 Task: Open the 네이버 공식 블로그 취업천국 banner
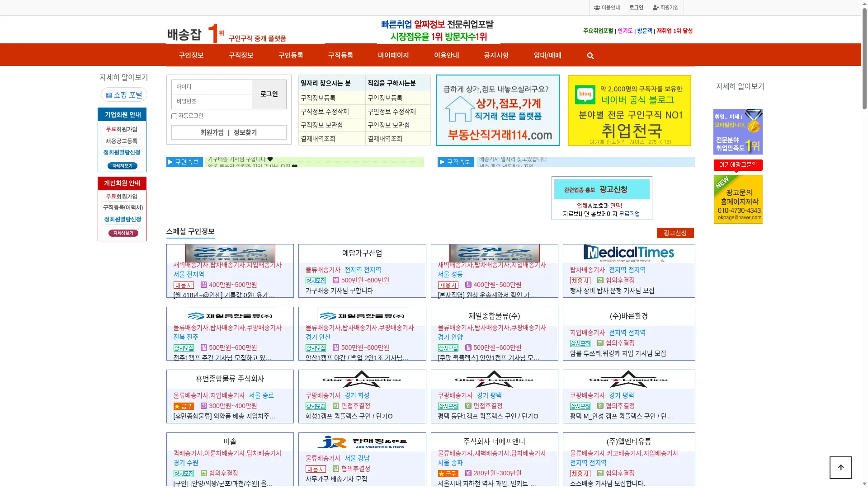point(629,110)
